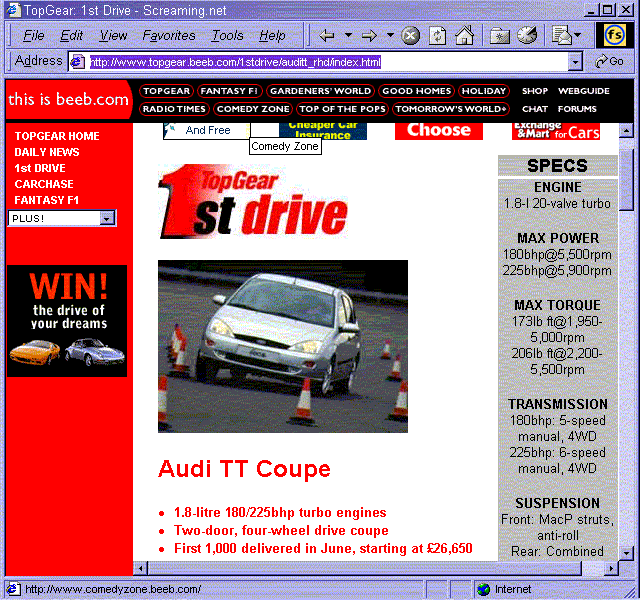The image size is (640, 600).
Task: Click the horizontal scrollbar thumb
Action: (365, 568)
